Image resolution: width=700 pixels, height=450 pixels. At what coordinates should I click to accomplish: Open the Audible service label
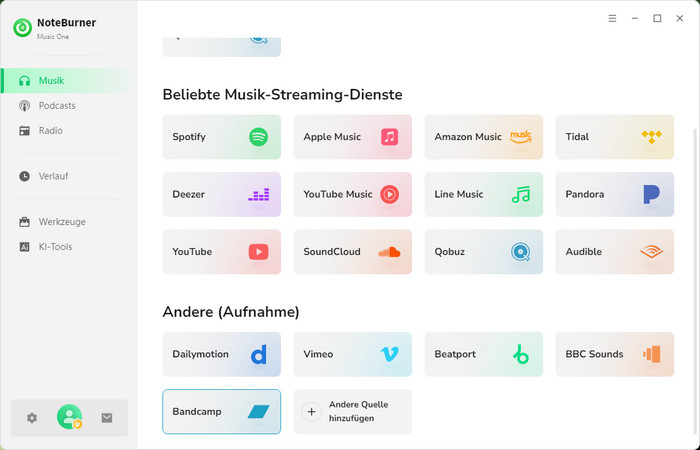(x=583, y=252)
